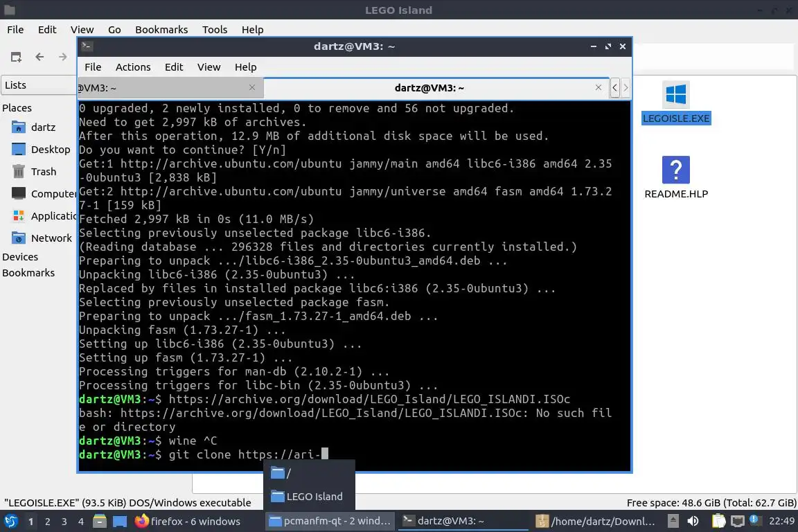
Task: Open the View menu in the file manager
Action: click(82, 30)
